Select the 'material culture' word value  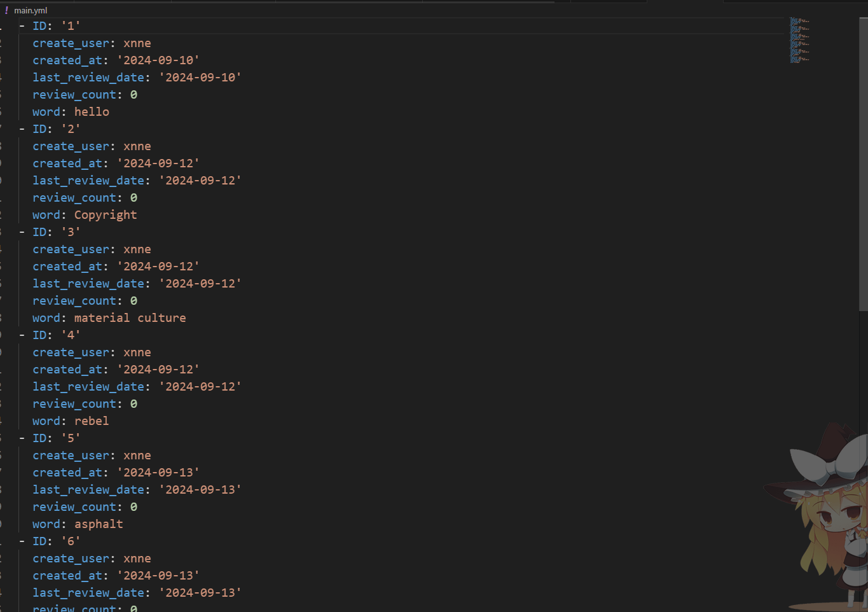130,317
